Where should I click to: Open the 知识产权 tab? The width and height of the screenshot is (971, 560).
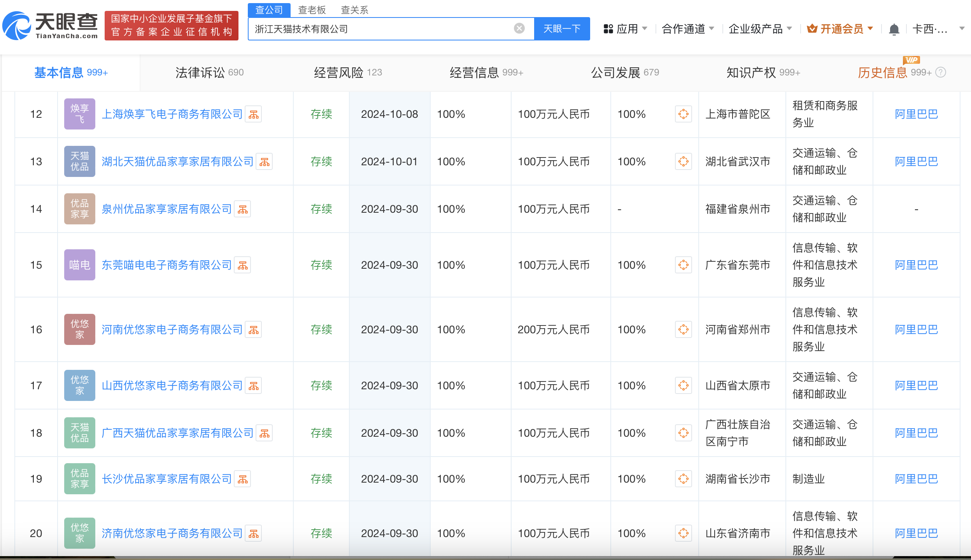coord(763,73)
